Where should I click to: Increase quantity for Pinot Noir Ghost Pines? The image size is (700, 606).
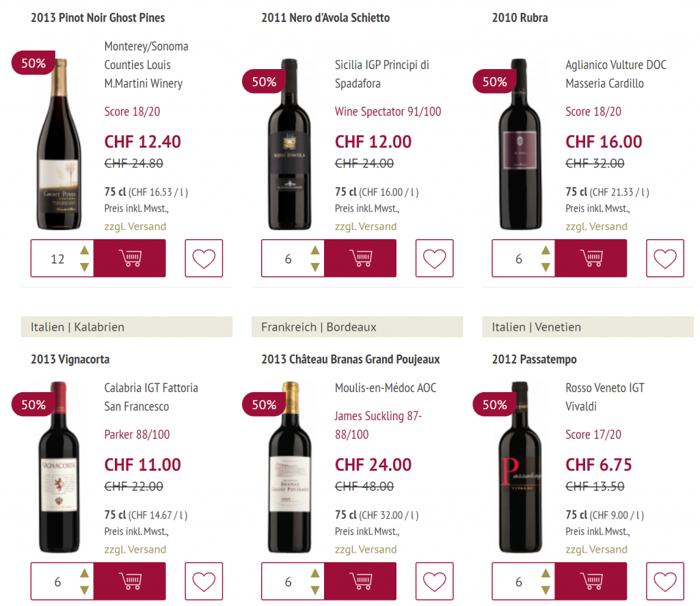click(84, 250)
